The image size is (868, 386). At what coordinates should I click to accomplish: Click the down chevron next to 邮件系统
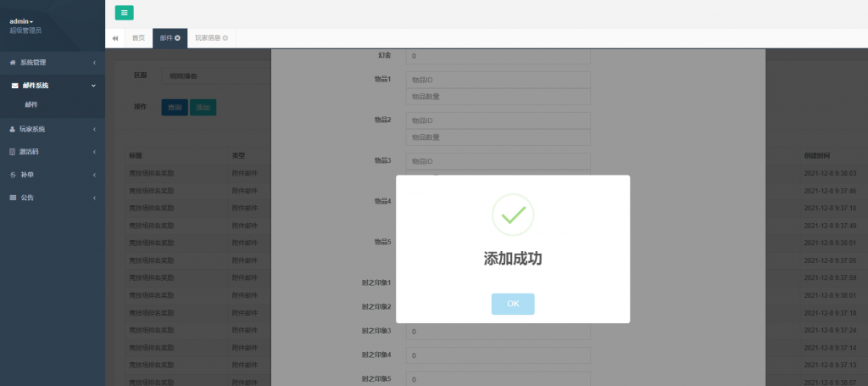[x=93, y=86]
